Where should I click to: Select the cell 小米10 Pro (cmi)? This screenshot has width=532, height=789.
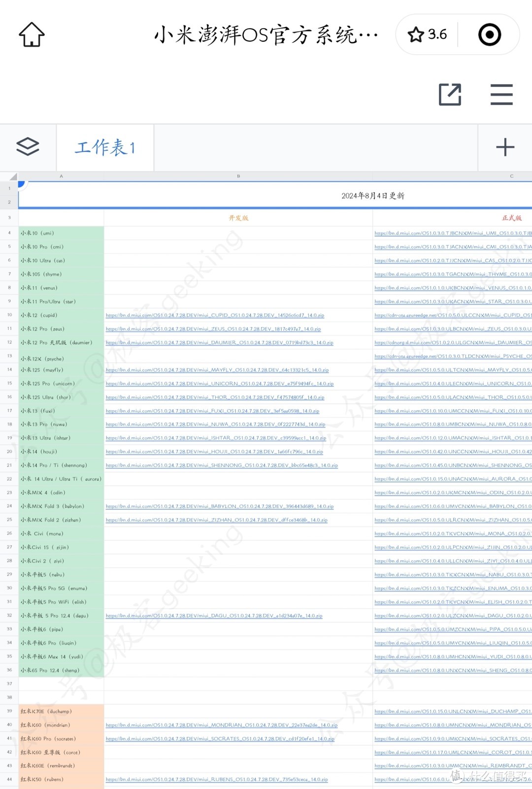pyautogui.click(x=61, y=247)
